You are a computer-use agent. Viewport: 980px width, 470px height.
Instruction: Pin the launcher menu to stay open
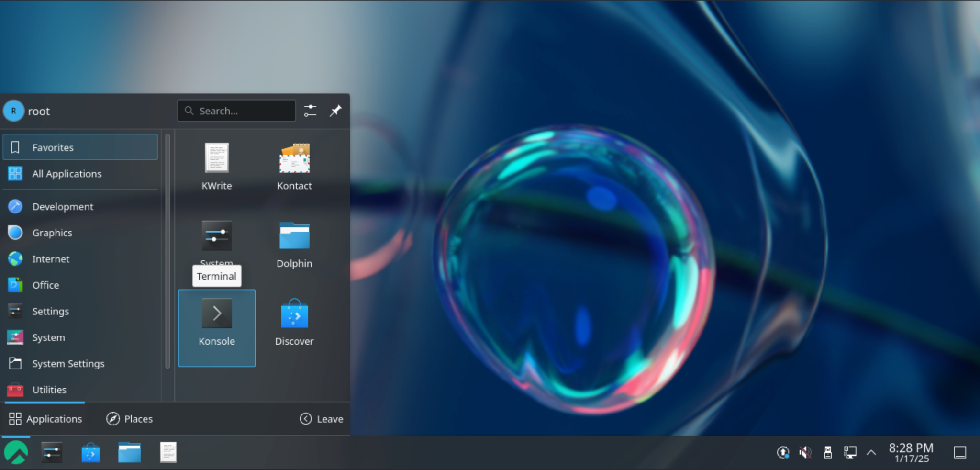click(335, 111)
